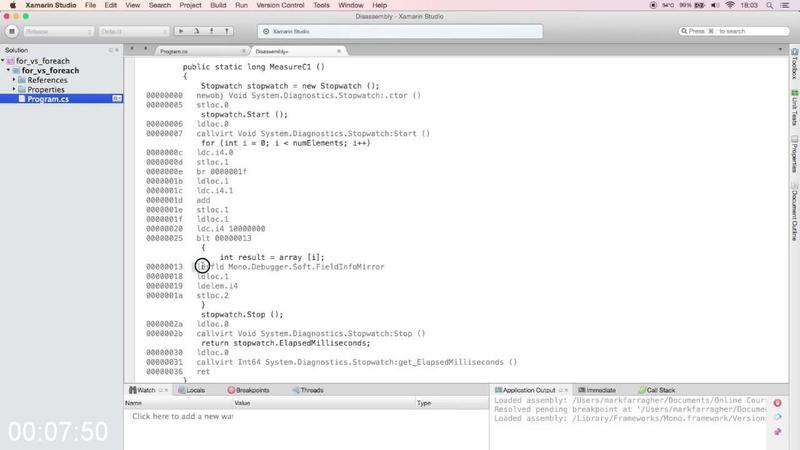Expand the Properties folder
The height and width of the screenshot is (450, 800).
(14, 89)
